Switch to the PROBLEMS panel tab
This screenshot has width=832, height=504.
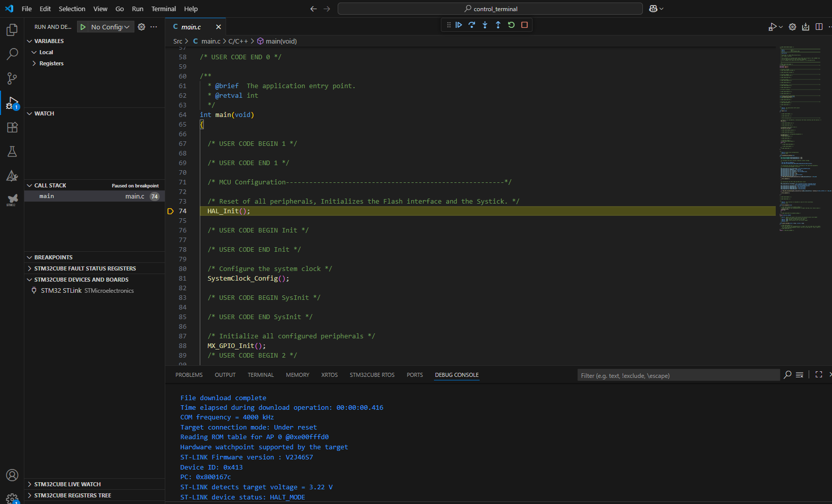pos(189,375)
